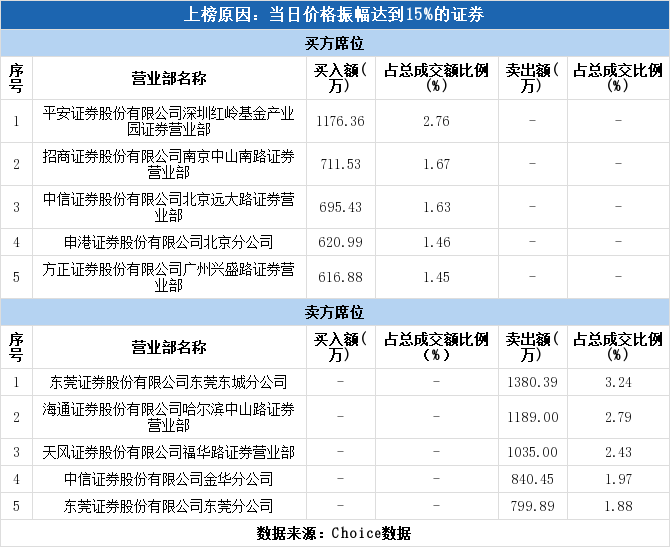The width and height of the screenshot is (670, 547).
Task: Click 序号 header in seller table
Action: click(x=16, y=347)
